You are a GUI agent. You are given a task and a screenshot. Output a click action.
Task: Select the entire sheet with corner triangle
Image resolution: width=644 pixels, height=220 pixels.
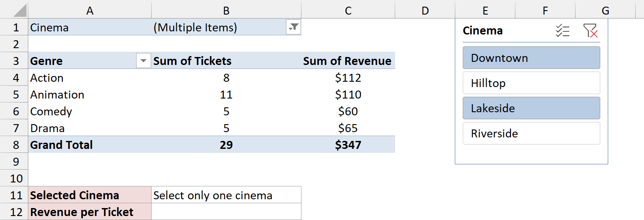click(x=14, y=10)
